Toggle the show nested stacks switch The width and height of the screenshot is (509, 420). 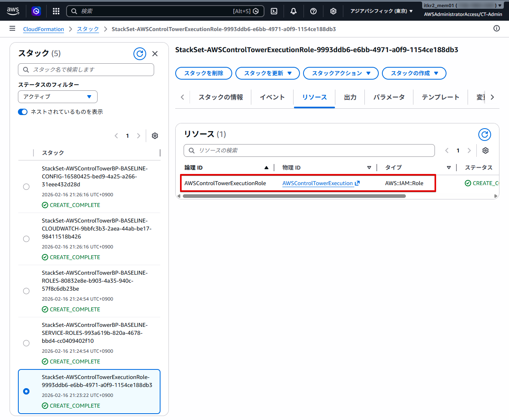[23, 112]
